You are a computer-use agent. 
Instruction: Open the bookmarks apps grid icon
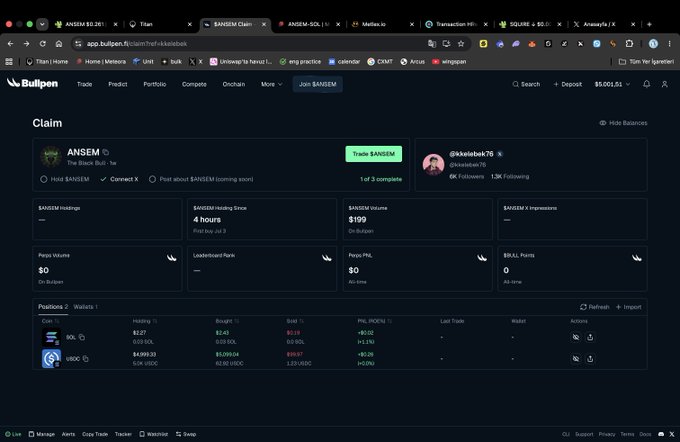pos(9,62)
